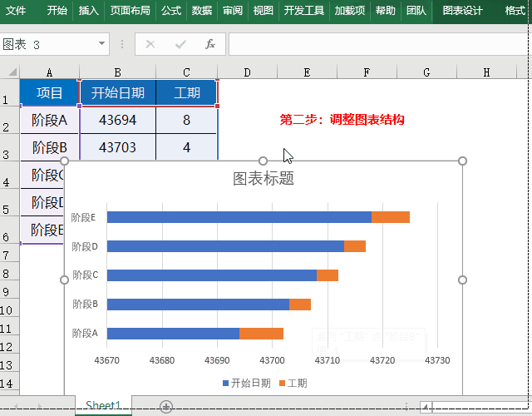Viewport: 532px width, 416px height.
Task: Open the 数据 ribbon tab
Action: tap(202, 11)
